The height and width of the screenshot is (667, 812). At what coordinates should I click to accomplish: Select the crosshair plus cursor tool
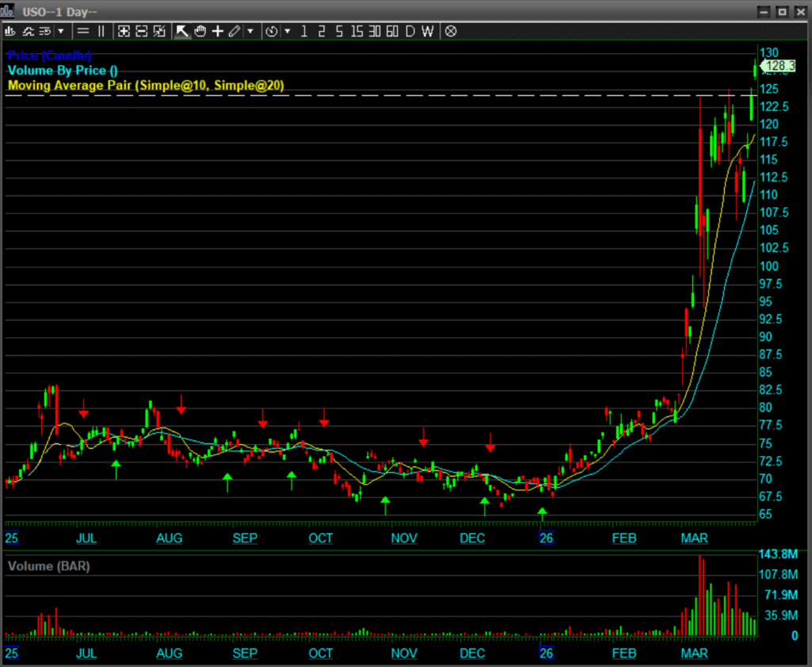coord(216,31)
